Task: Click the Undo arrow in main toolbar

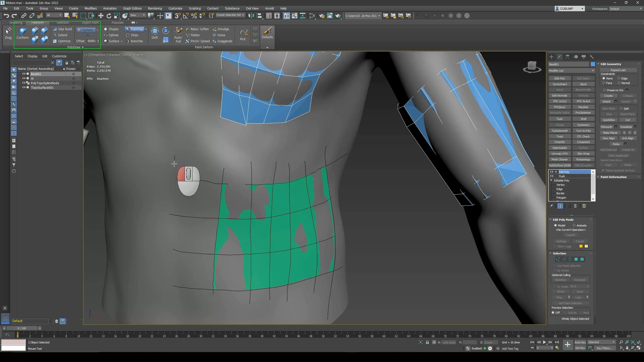Action: pyautogui.click(x=6, y=16)
